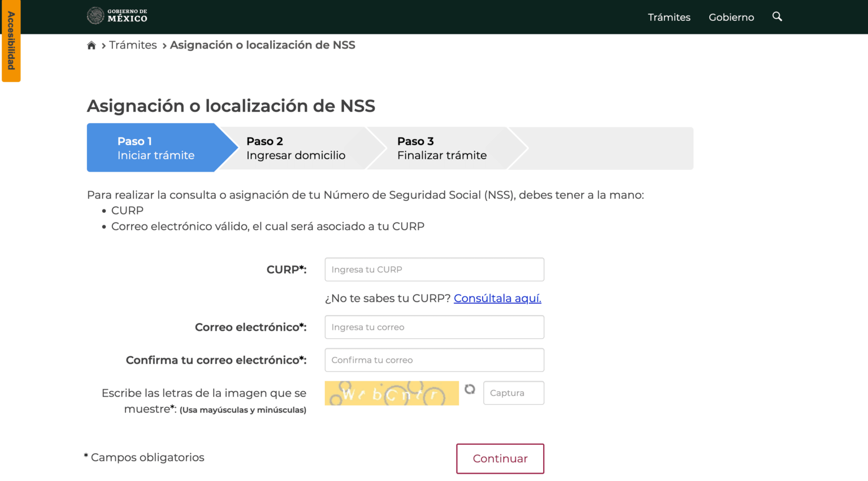Click the Asignación o localización de NSS breadcrumb

[x=263, y=45]
